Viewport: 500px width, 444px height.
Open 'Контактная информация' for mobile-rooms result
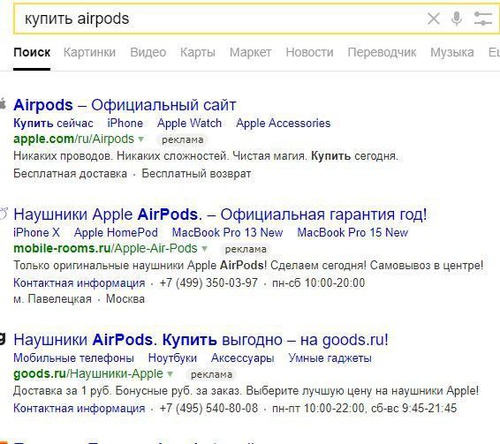click(79, 283)
